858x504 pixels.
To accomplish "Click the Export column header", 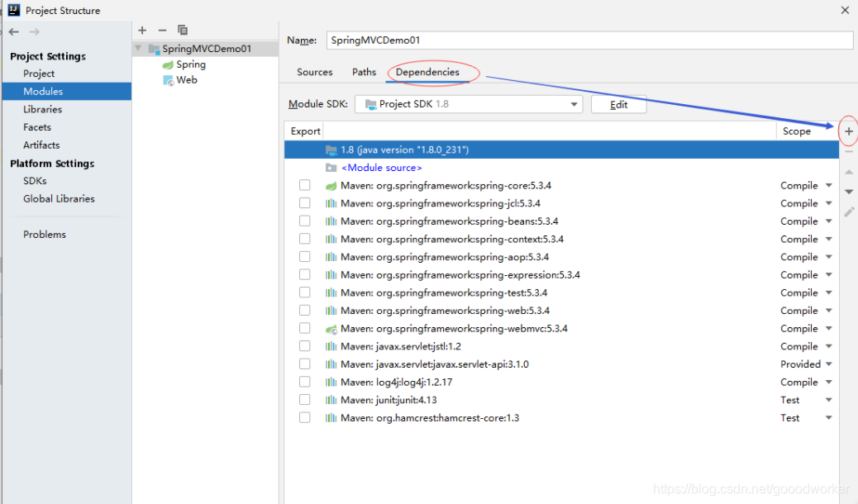I will click(305, 131).
